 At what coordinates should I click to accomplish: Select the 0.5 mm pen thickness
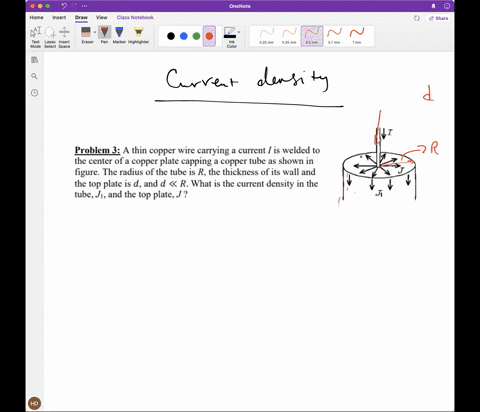click(312, 36)
